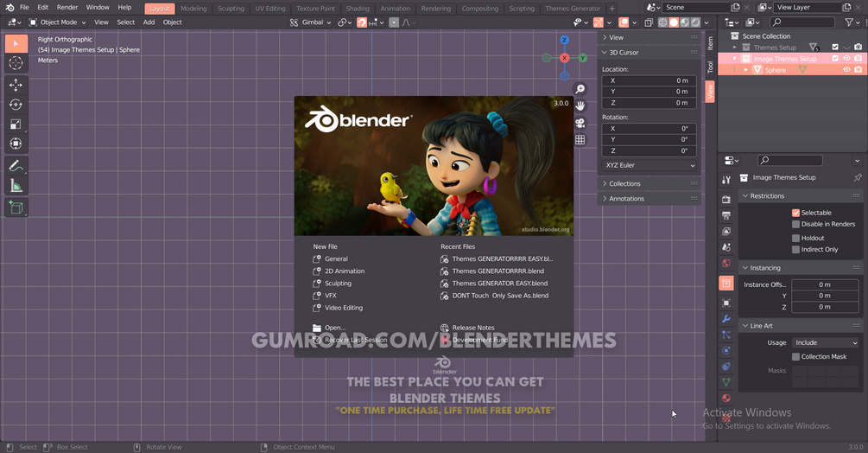Open World properties globe icon
The image size is (868, 453).
coord(726,264)
